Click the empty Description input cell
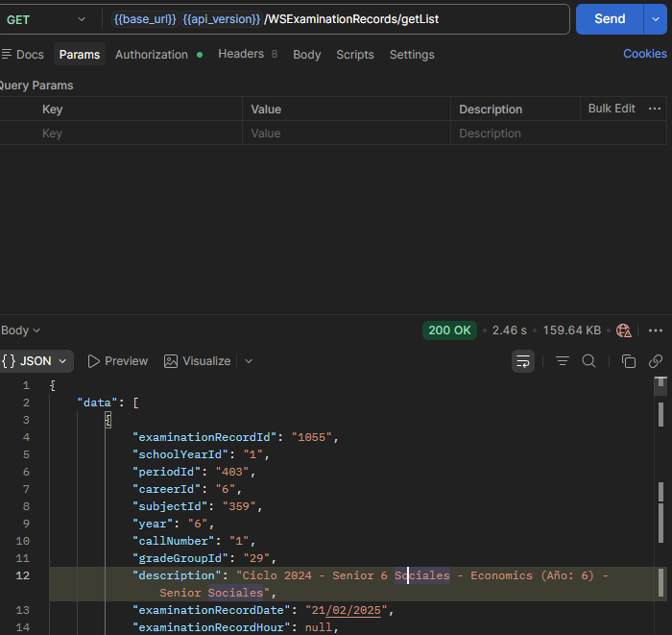This screenshot has height=635, width=672. click(558, 134)
